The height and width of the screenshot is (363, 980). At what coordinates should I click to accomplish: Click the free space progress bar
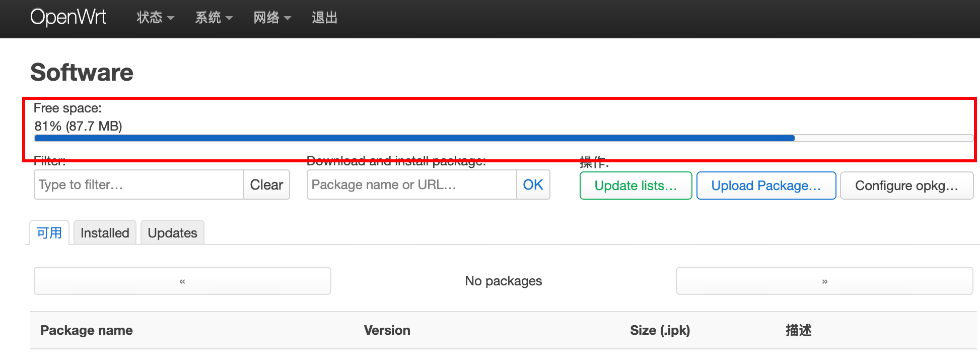[503, 138]
